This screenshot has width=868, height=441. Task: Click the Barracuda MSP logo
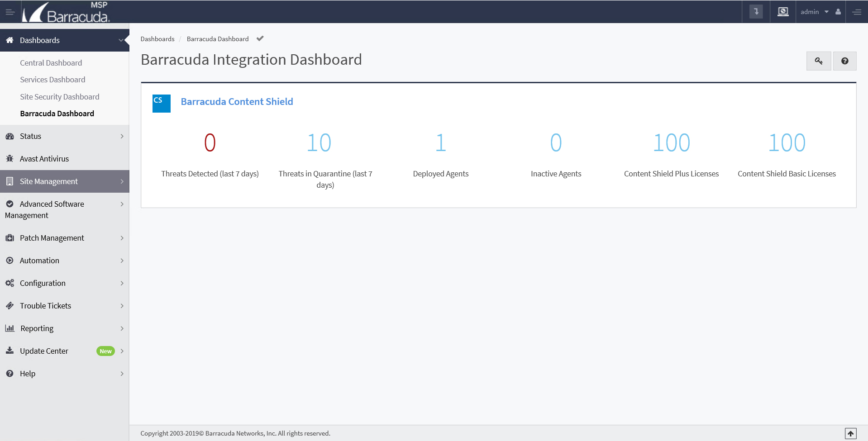coord(66,12)
